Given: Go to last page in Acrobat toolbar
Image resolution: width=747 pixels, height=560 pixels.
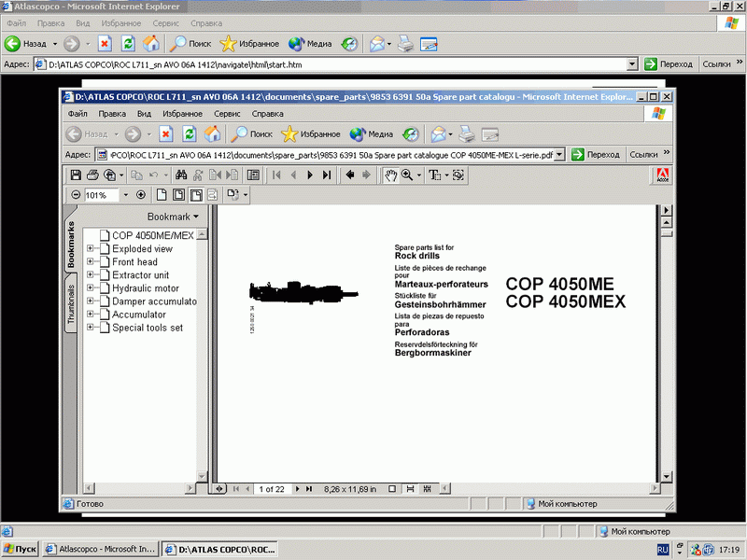Looking at the screenshot, I should 327,175.
